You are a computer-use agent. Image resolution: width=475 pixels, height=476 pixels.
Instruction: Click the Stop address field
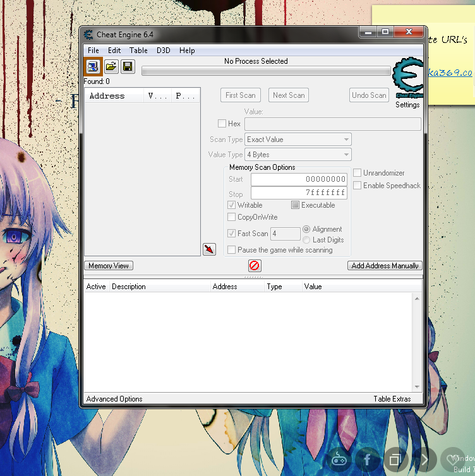[x=299, y=193]
